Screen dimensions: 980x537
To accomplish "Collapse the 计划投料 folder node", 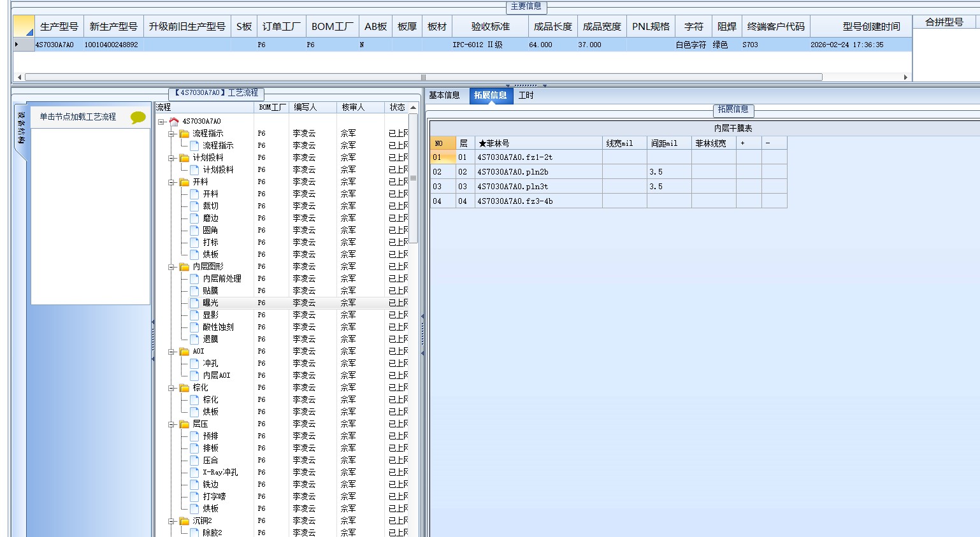I will [x=171, y=158].
